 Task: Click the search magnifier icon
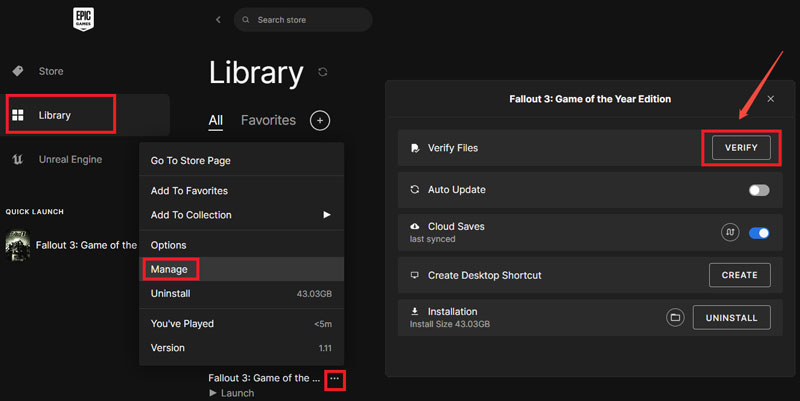246,20
